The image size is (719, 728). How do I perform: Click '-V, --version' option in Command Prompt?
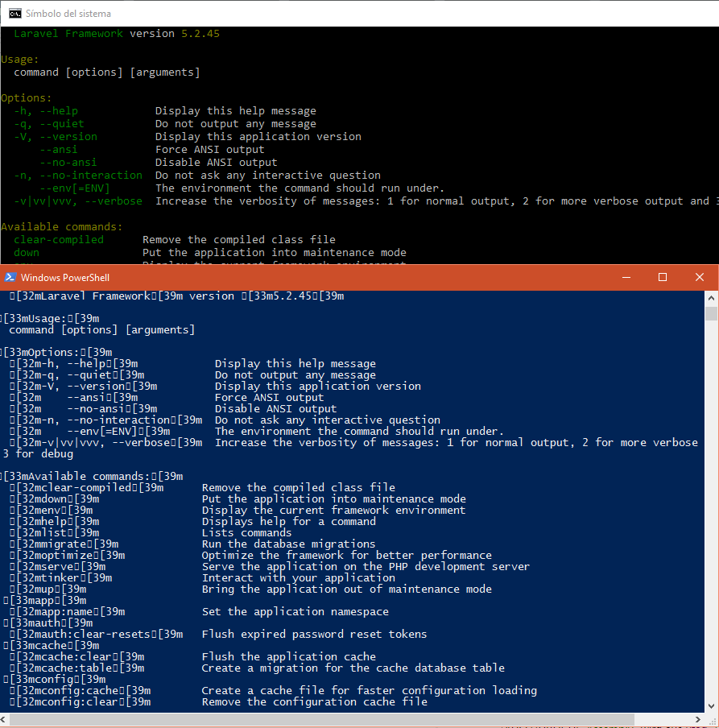[56, 137]
